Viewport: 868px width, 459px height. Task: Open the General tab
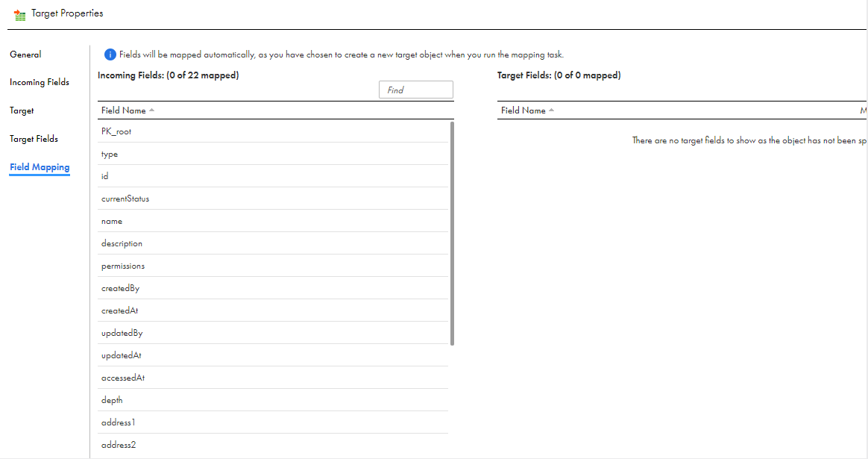[x=25, y=54]
